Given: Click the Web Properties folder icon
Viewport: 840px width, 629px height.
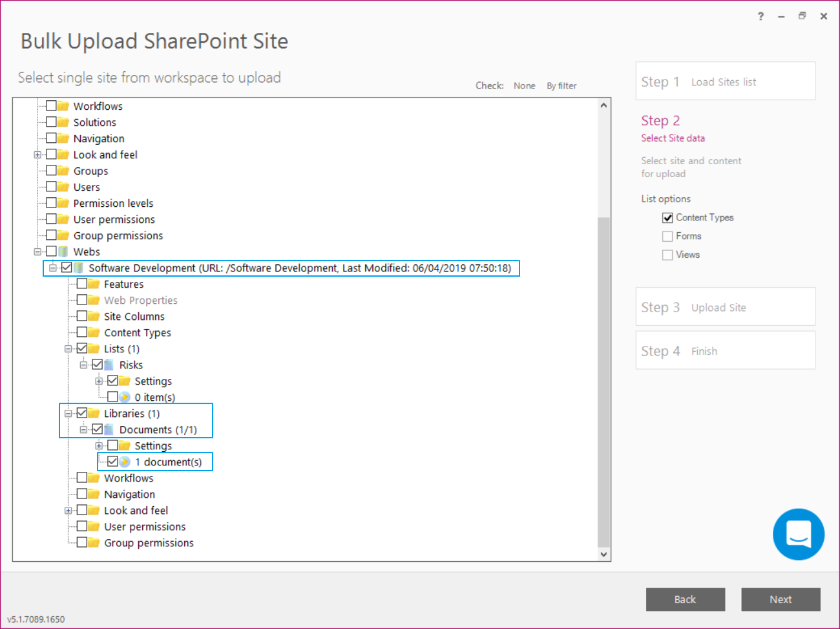Looking at the screenshot, I should (94, 300).
